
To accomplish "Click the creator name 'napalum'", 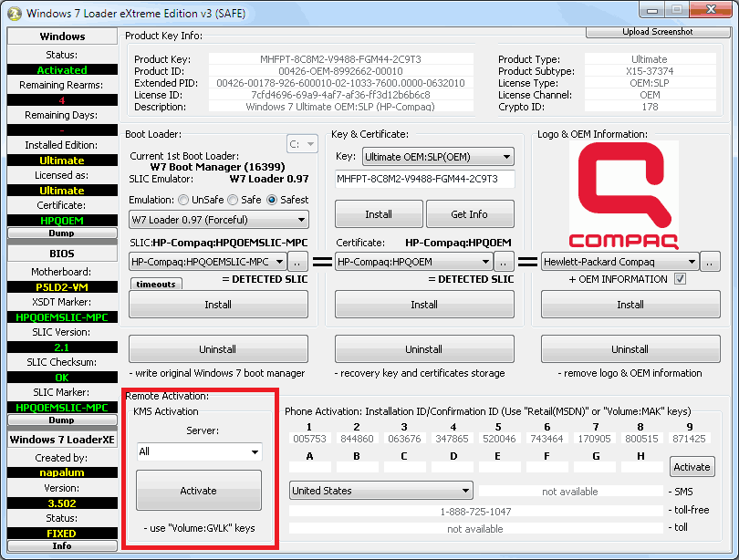I will (x=62, y=472).
